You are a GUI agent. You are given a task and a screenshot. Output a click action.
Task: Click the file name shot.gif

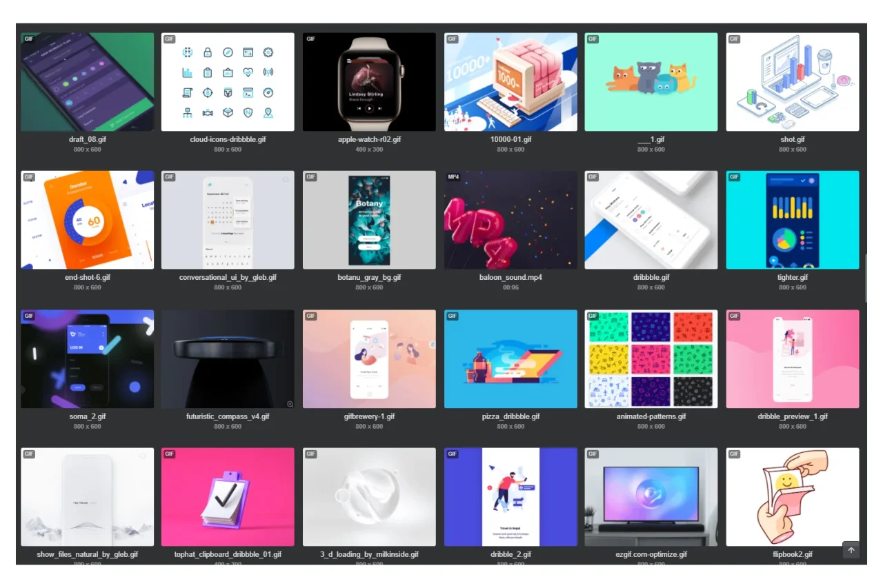click(793, 139)
